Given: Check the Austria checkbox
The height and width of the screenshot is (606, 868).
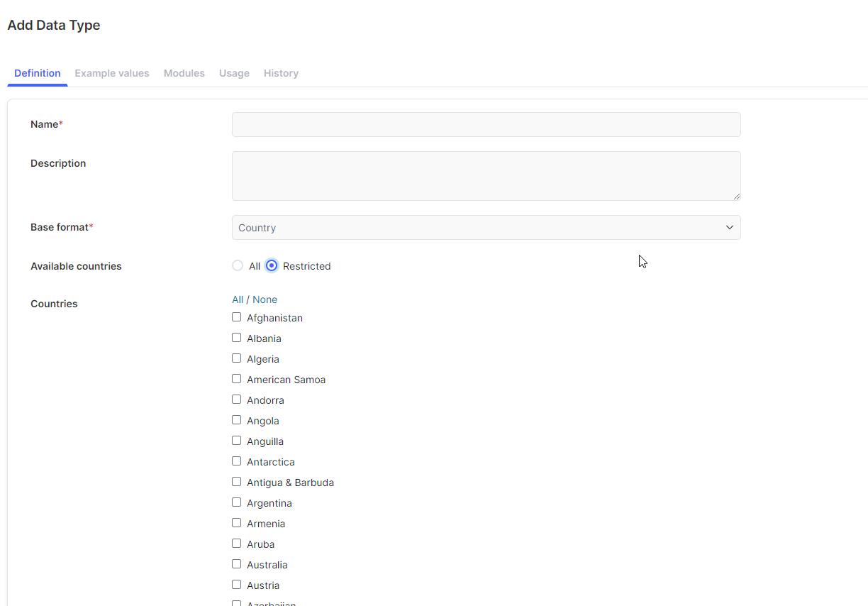Looking at the screenshot, I should 237,585.
